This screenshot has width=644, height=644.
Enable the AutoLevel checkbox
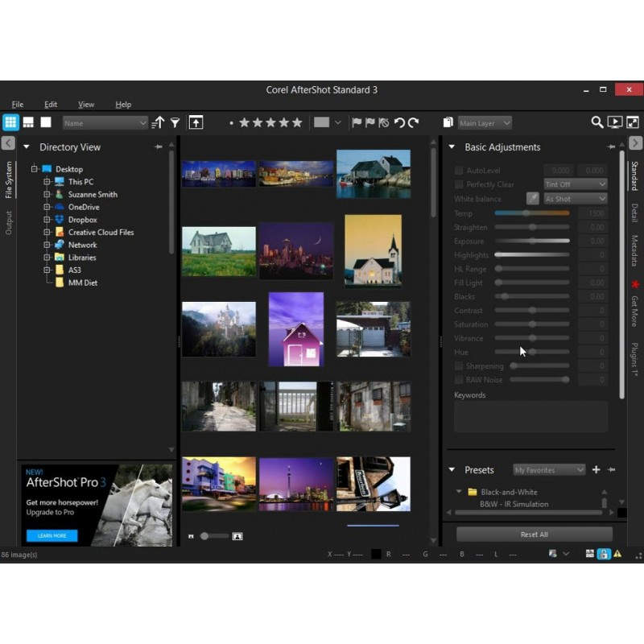tap(459, 171)
